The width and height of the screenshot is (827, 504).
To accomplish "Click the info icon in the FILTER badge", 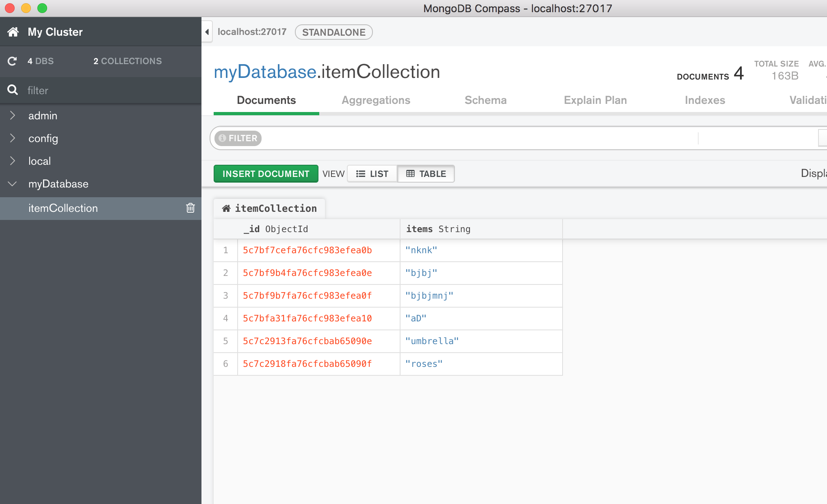I will (222, 138).
